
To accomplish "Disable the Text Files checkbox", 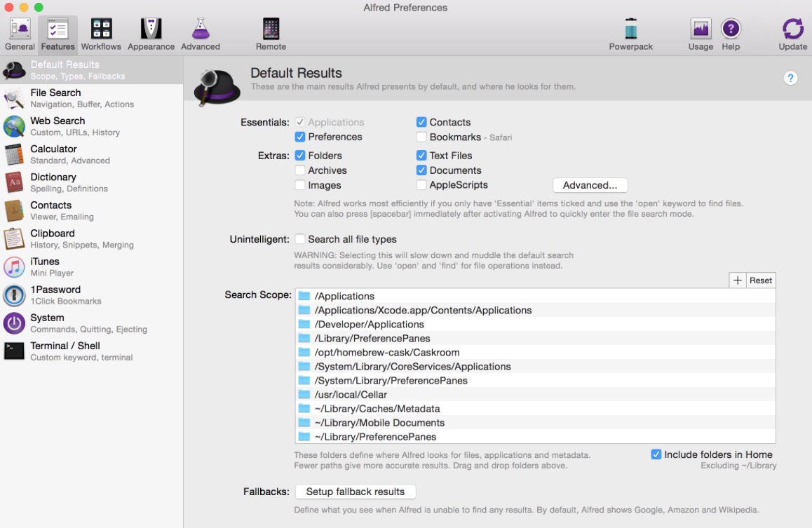I will click(421, 155).
